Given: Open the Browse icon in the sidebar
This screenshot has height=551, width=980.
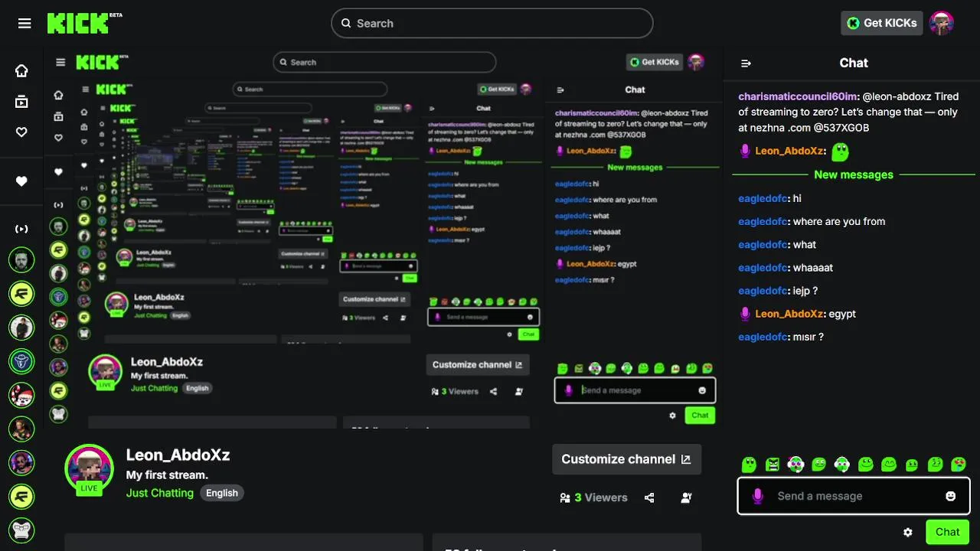Looking at the screenshot, I should [21, 101].
